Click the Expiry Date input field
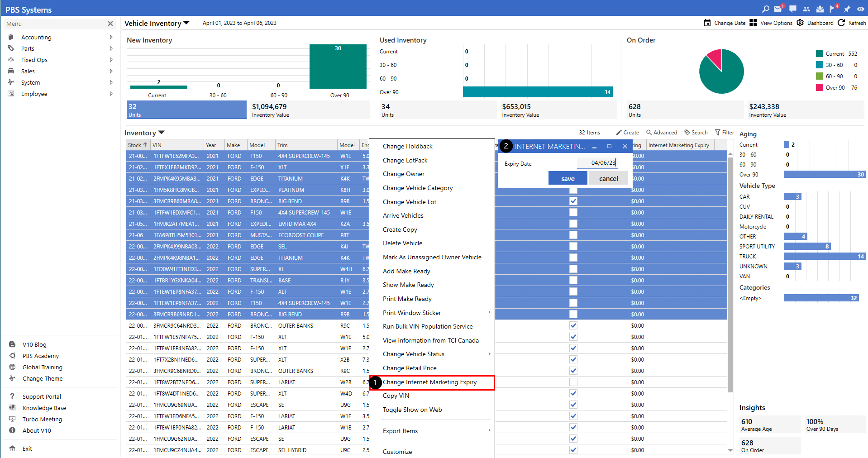Viewport: 868px width, 458px height. (597, 163)
